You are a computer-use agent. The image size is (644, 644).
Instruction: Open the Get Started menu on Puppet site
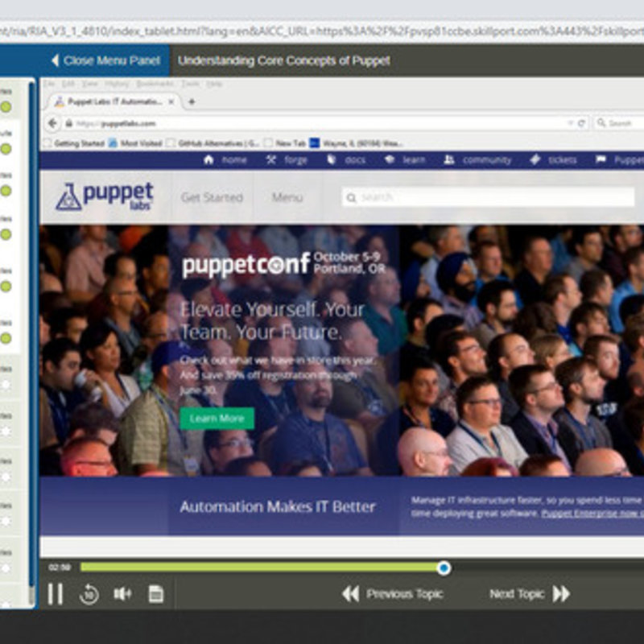click(212, 197)
